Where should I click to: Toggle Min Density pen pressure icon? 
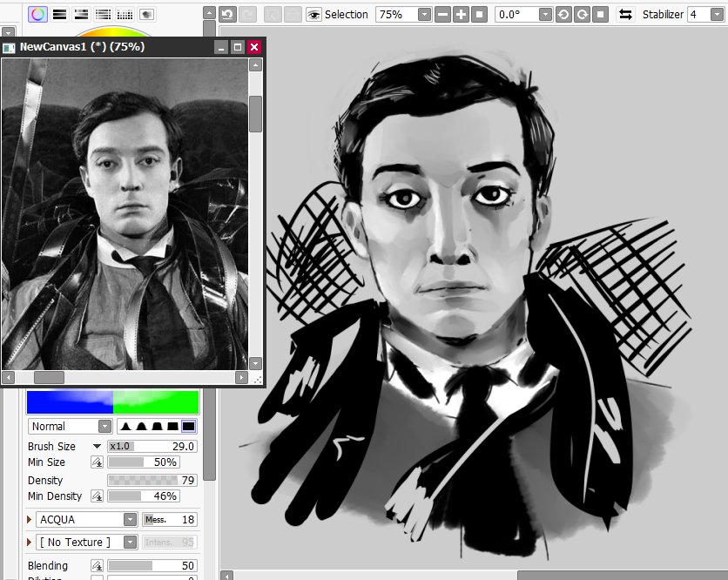pos(97,496)
